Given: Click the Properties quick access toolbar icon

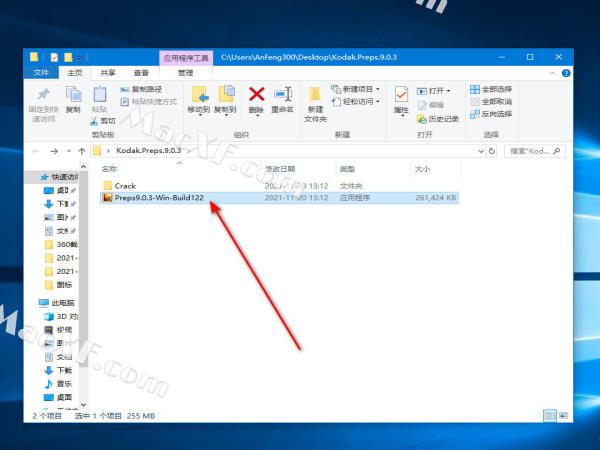Looking at the screenshot, I should click(x=54, y=57).
